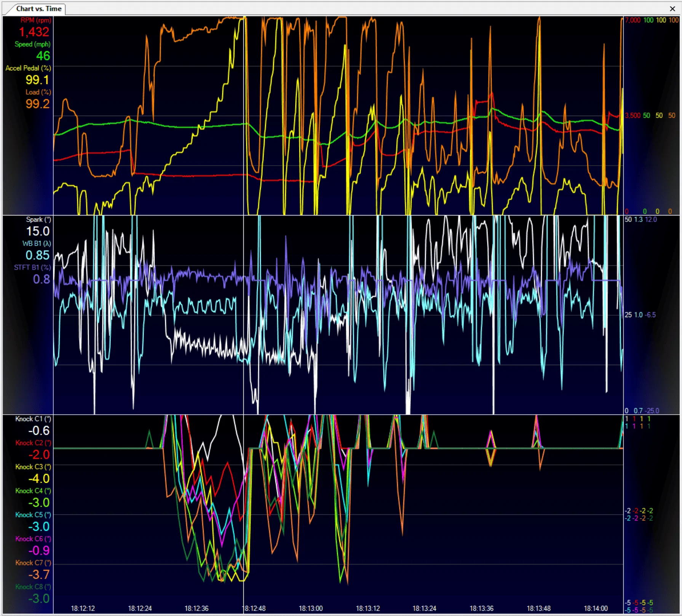This screenshot has height=616, width=682.
Task: Select the Knock C6 channel label
Action: click(33, 539)
